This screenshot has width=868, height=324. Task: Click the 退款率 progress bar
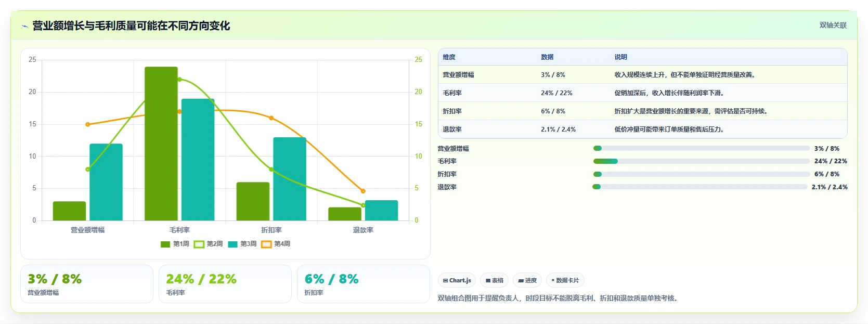pos(700,187)
